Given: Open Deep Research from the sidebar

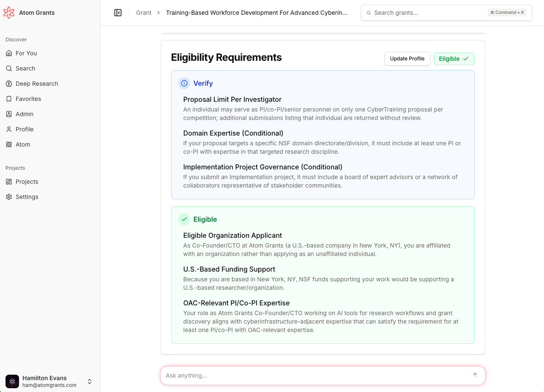Looking at the screenshot, I should 37,84.
